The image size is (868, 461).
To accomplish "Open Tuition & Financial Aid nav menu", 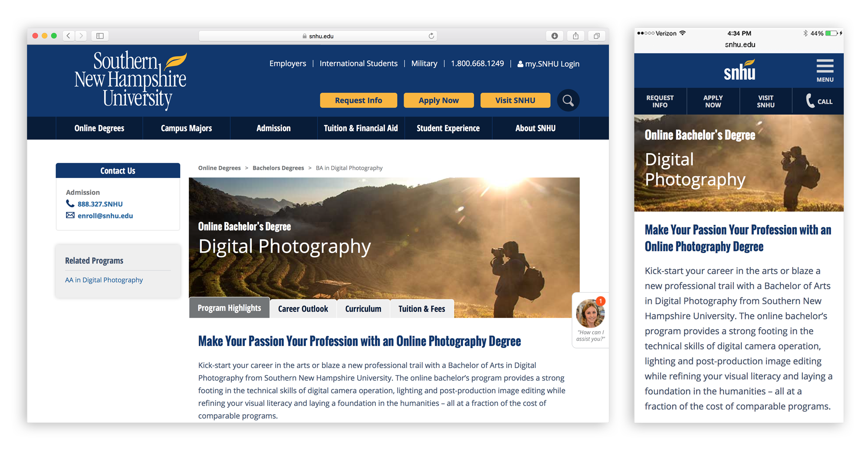I will pyautogui.click(x=361, y=128).
